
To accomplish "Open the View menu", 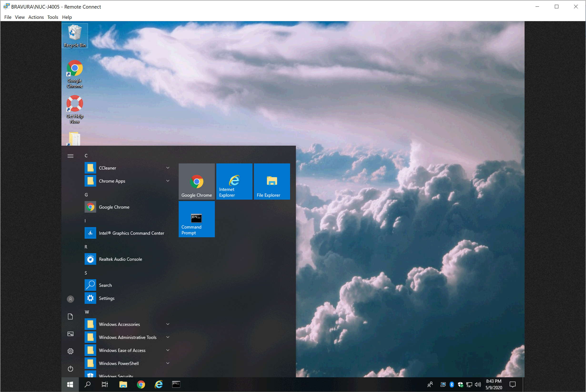I will [20, 17].
